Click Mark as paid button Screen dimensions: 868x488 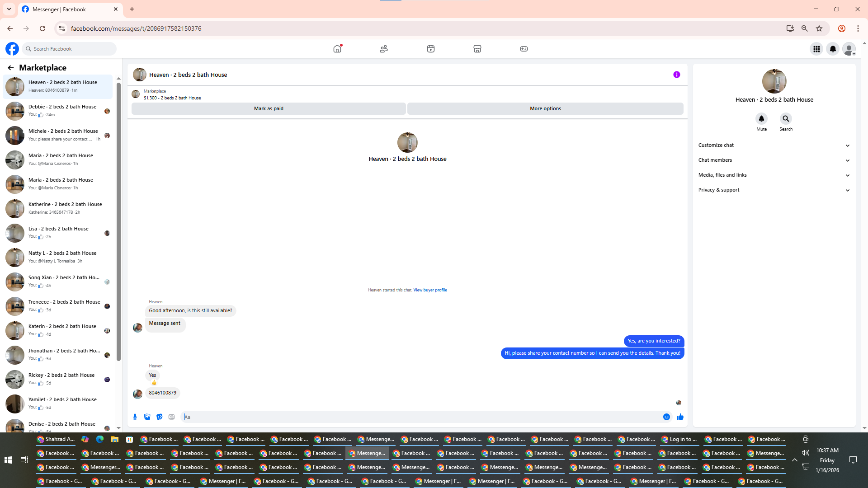(x=269, y=108)
